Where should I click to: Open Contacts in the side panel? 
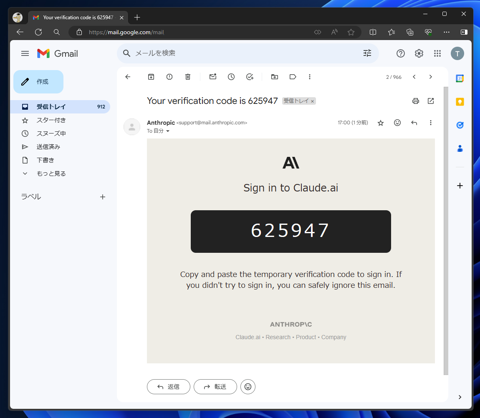click(x=460, y=149)
